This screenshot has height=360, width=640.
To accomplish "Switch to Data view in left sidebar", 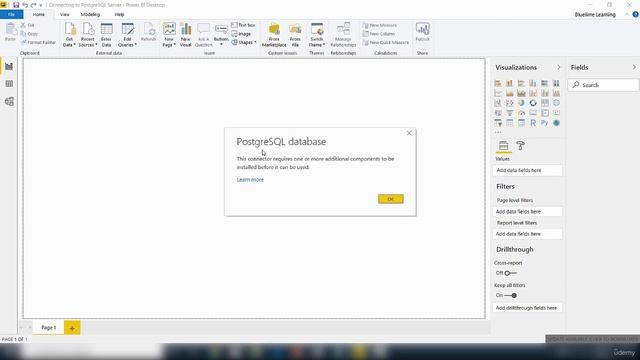I will [9, 84].
